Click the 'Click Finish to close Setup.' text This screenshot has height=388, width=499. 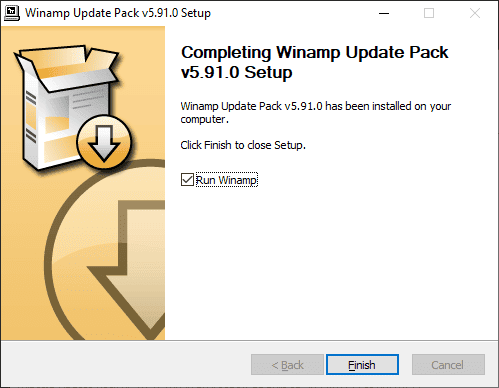(x=243, y=145)
